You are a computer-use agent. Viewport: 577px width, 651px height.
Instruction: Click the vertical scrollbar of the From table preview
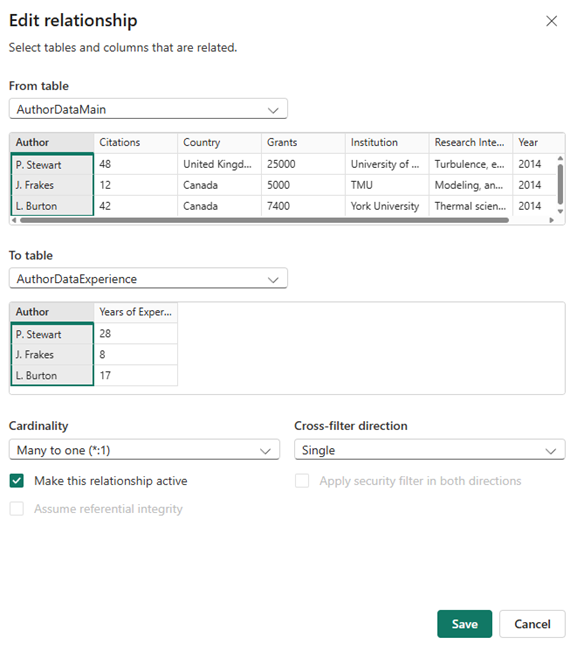[560, 184]
